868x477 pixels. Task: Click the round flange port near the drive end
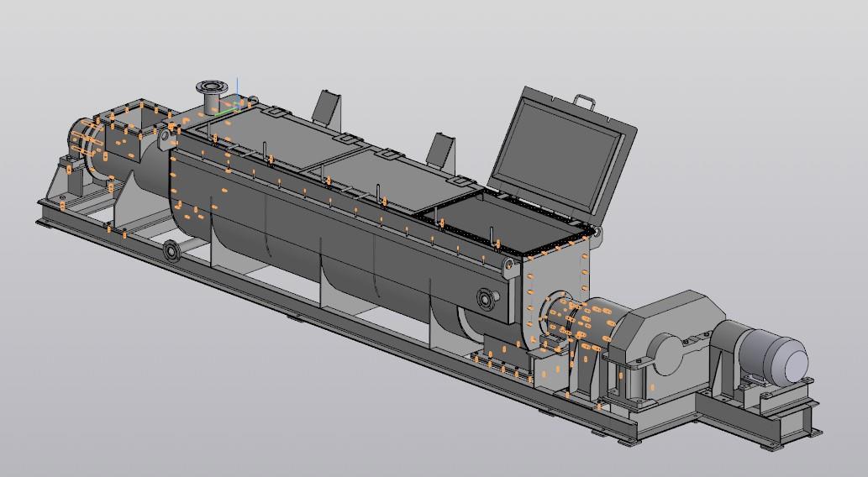pyautogui.click(x=486, y=299)
